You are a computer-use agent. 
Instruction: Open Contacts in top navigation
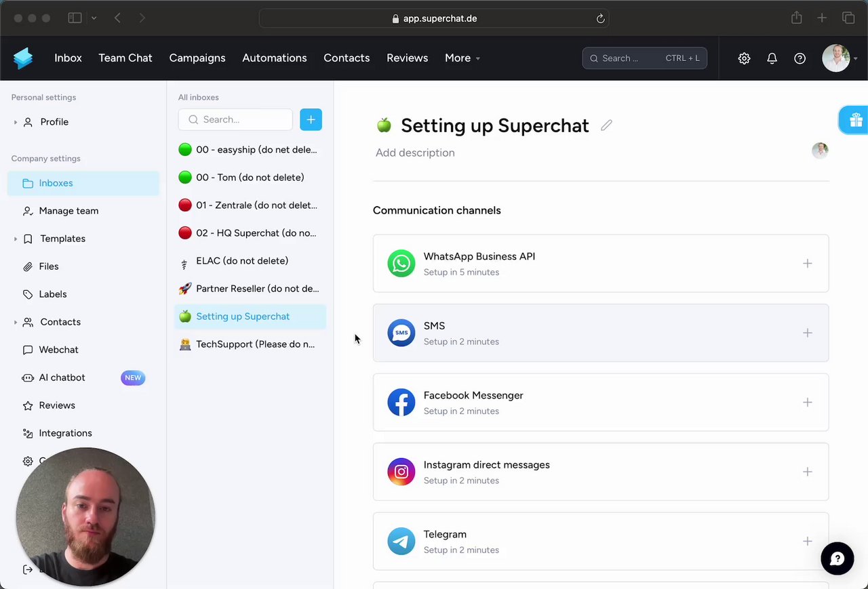pos(347,58)
